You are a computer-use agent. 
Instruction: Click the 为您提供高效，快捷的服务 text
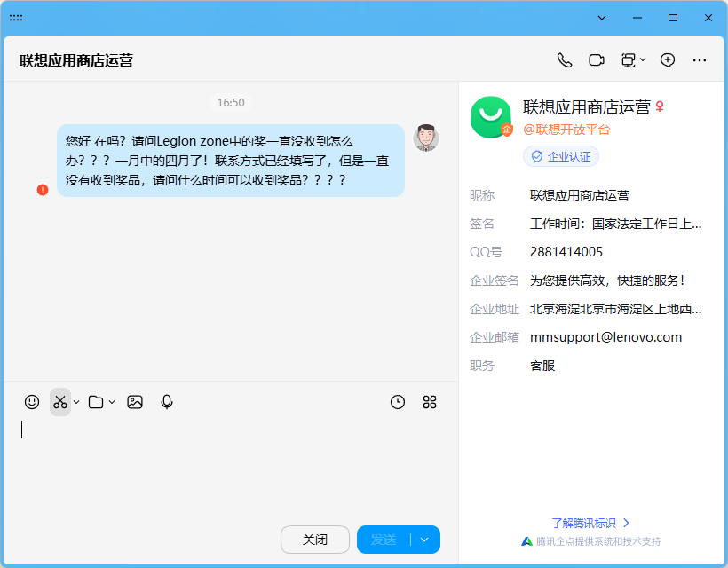pos(607,280)
